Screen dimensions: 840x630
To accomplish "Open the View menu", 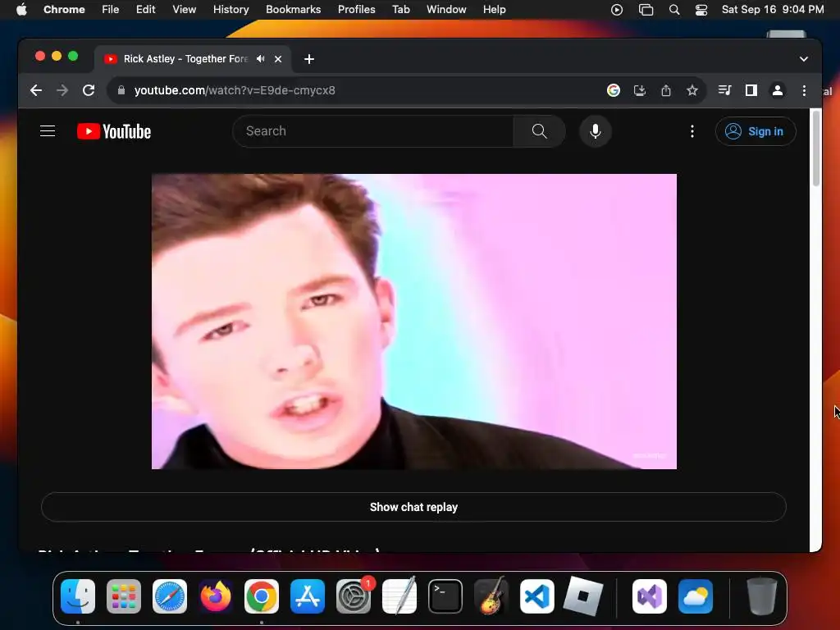I will pyautogui.click(x=184, y=10).
